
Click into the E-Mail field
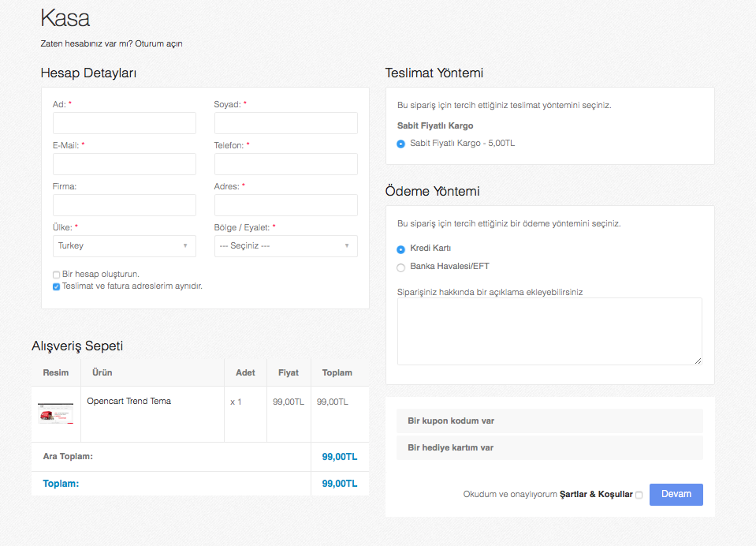click(x=124, y=164)
